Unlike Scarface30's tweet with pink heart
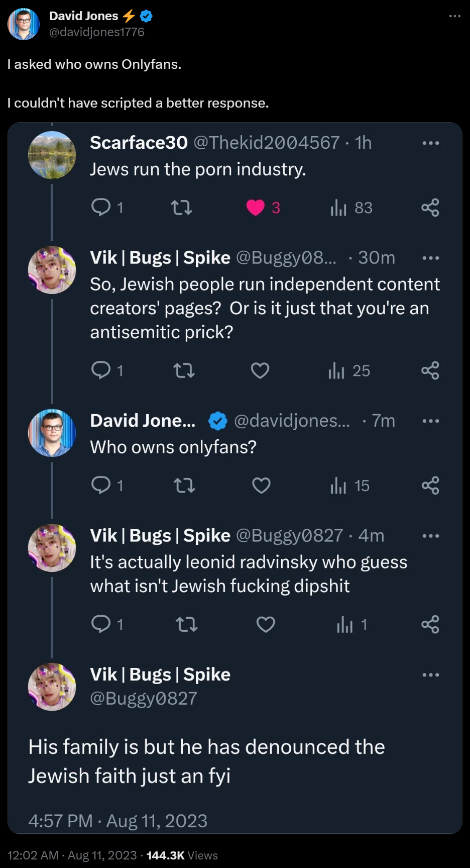This screenshot has width=470, height=868. pos(256,207)
